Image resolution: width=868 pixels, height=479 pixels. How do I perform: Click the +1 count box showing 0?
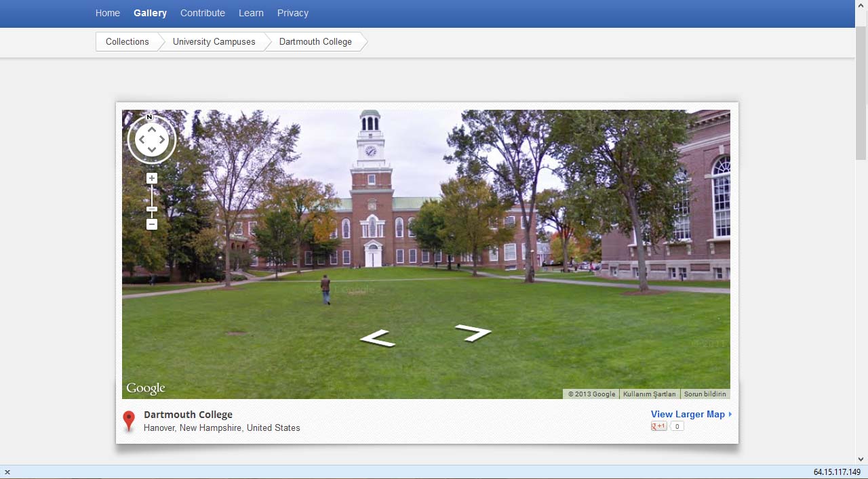point(677,426)
